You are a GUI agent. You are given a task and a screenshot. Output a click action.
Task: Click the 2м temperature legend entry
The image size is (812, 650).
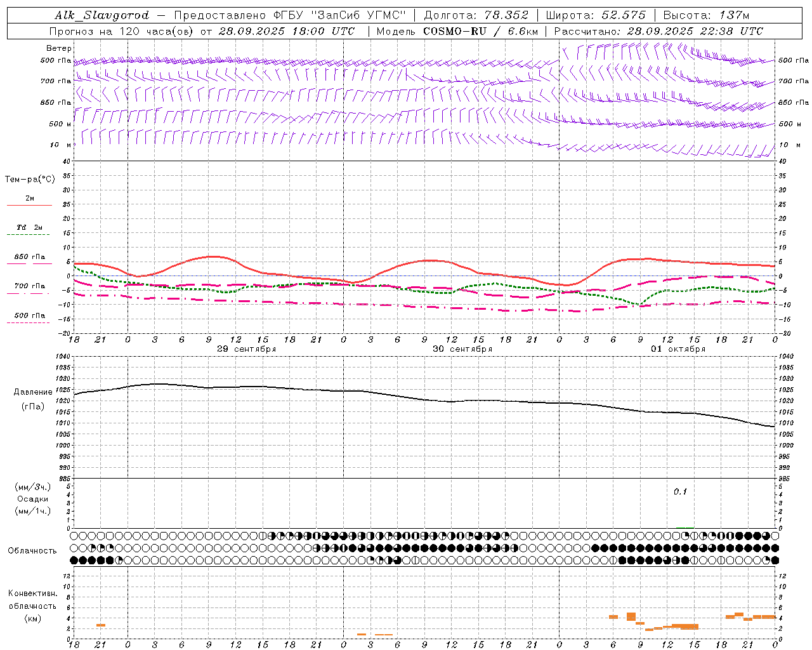[x=29, y=198]
